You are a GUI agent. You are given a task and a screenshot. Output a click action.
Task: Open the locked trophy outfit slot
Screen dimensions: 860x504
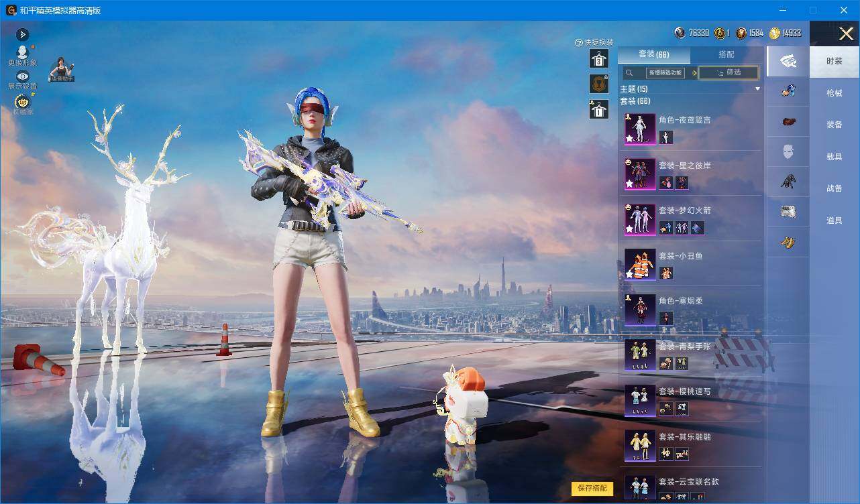pos(599,84)
